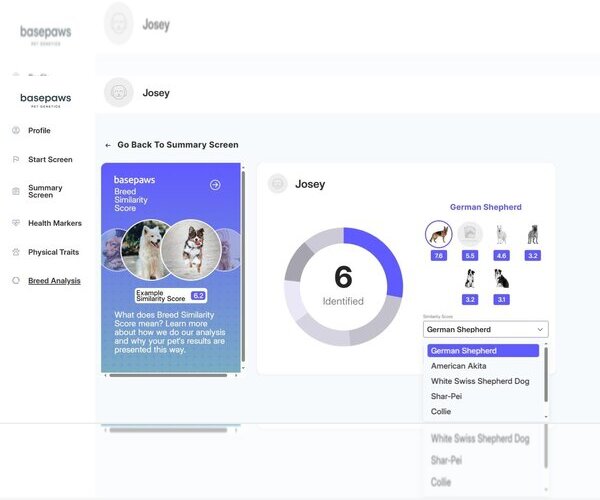Click the running dog photo thumbnail
This screenshot has width=600, height=500.
(x=191, y=250)
